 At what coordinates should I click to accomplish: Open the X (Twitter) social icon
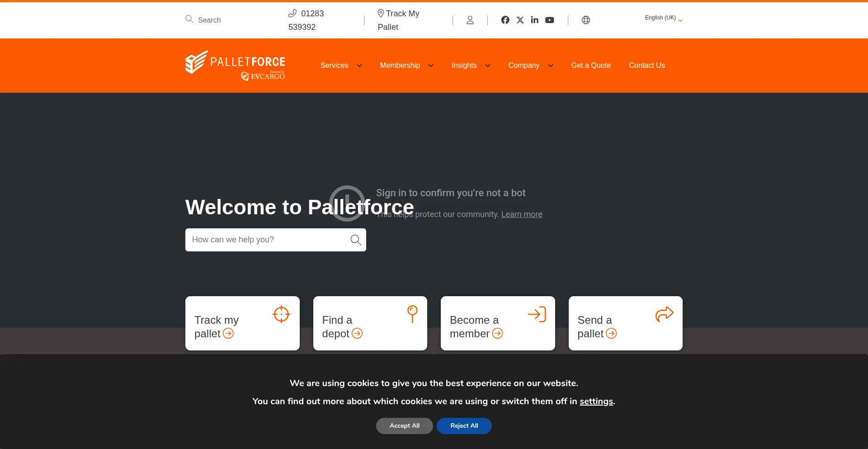coord(520,20)
